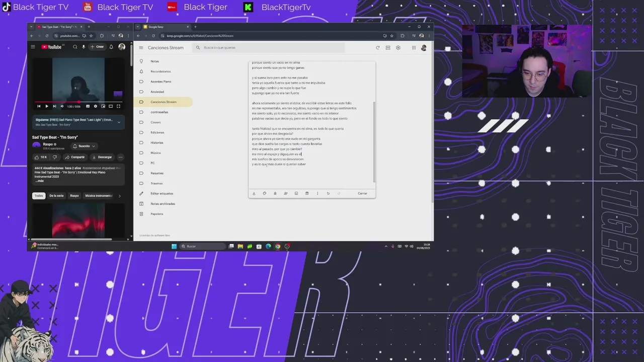Open the recommended red abstract video thumbnail
Screen dimensions: 644x362
pyautogui.click(x=78, y=220)
